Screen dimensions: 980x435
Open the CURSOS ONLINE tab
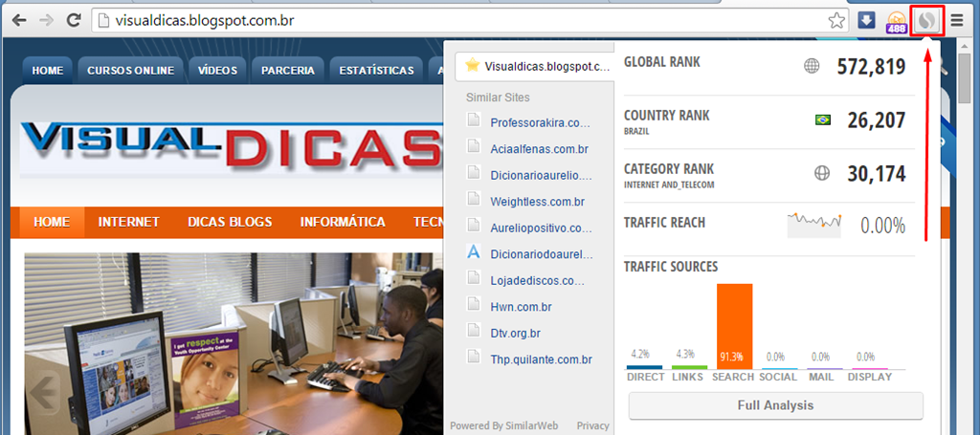tap(130, 71)
